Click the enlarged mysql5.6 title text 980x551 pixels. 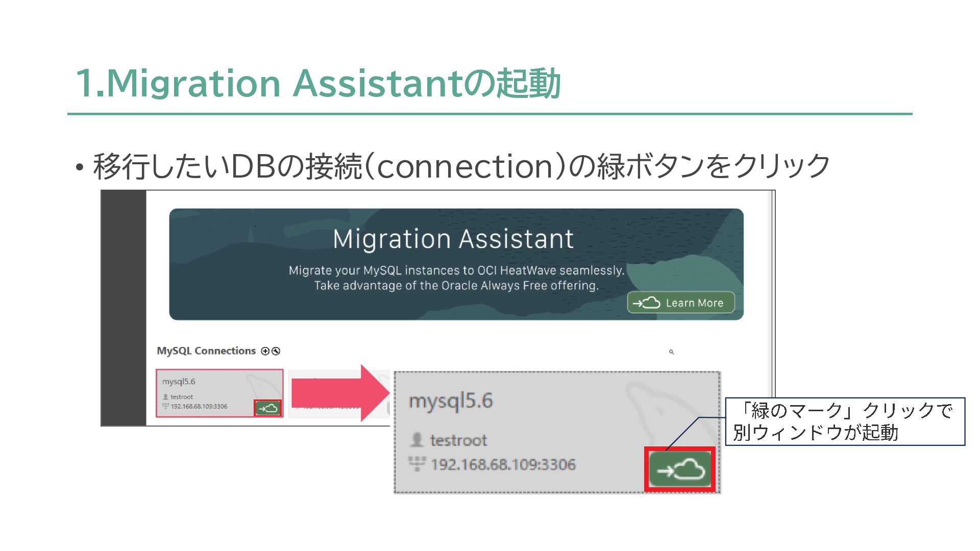click(x=451, y=401)
